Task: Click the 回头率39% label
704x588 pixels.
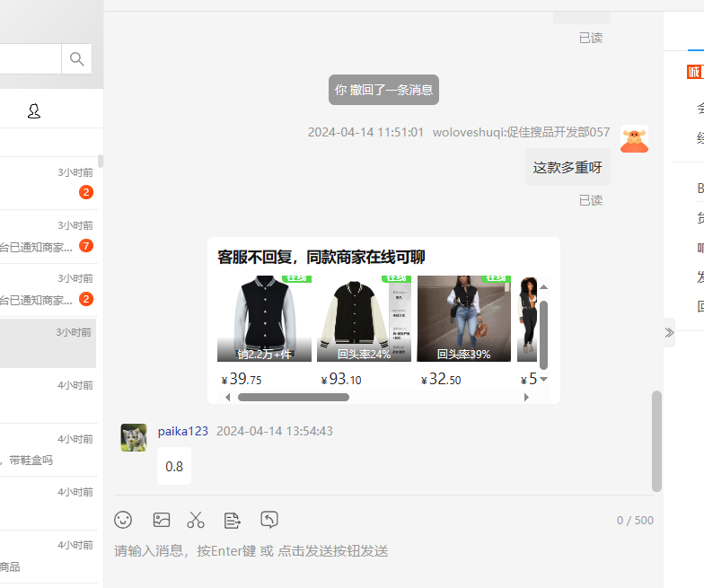Action: click(x=463, y=354)
